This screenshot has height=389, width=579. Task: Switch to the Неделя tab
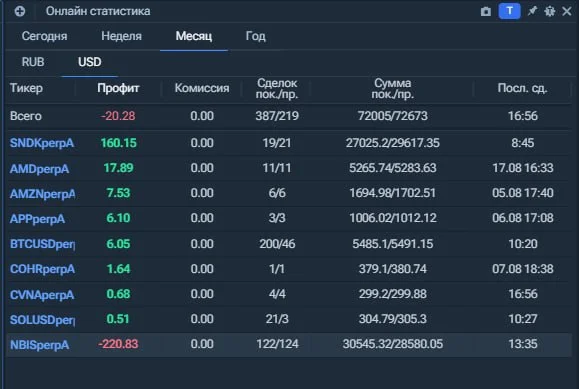click(121, 36)
